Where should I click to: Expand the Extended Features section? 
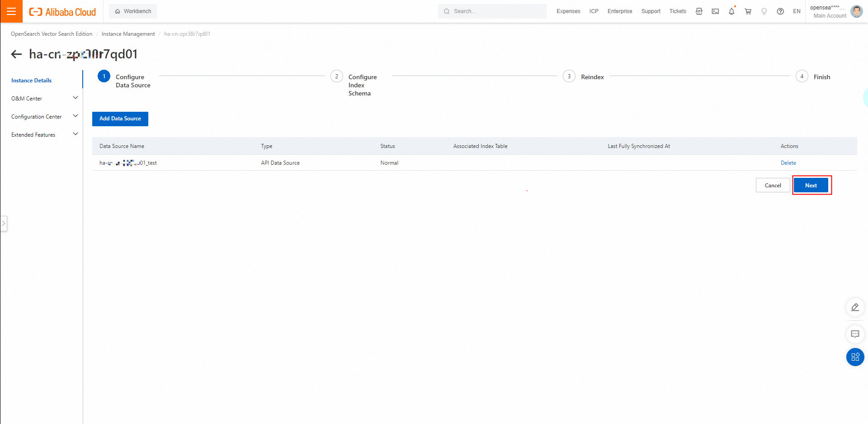44,134
